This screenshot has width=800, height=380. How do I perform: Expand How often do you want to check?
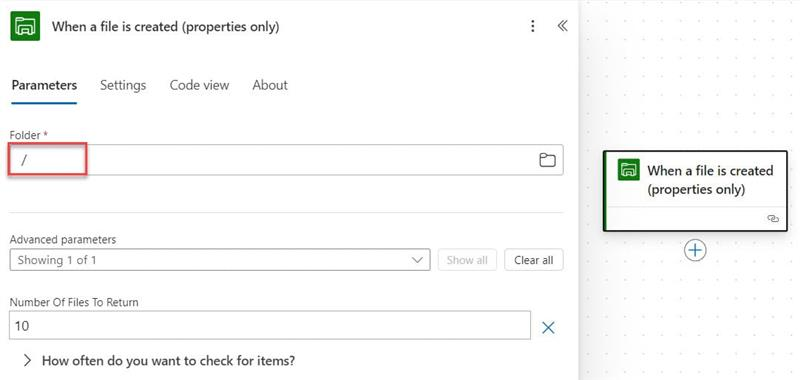(x=159, y=361)
